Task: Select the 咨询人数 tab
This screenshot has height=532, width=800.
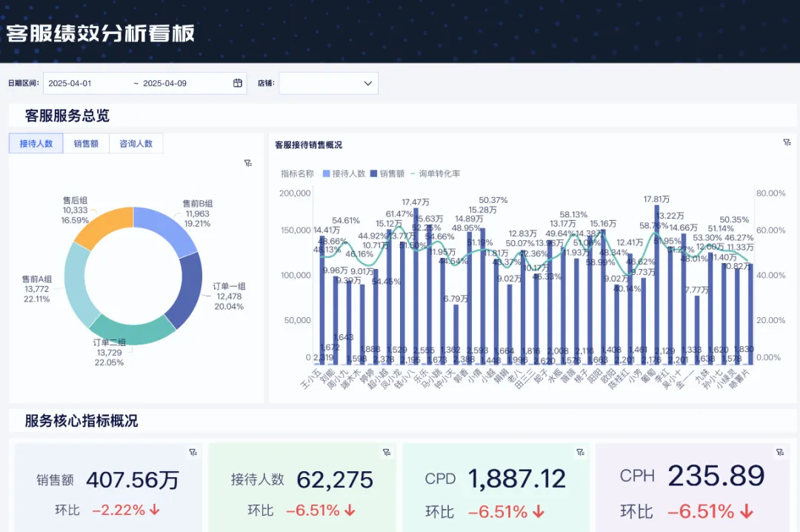Action: pos(136,144)
